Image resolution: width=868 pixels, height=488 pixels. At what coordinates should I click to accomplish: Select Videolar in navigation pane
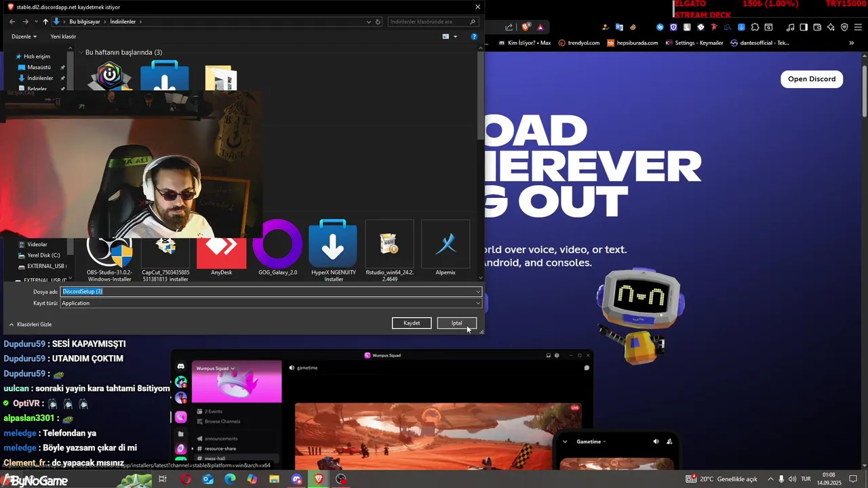(37, 244)
